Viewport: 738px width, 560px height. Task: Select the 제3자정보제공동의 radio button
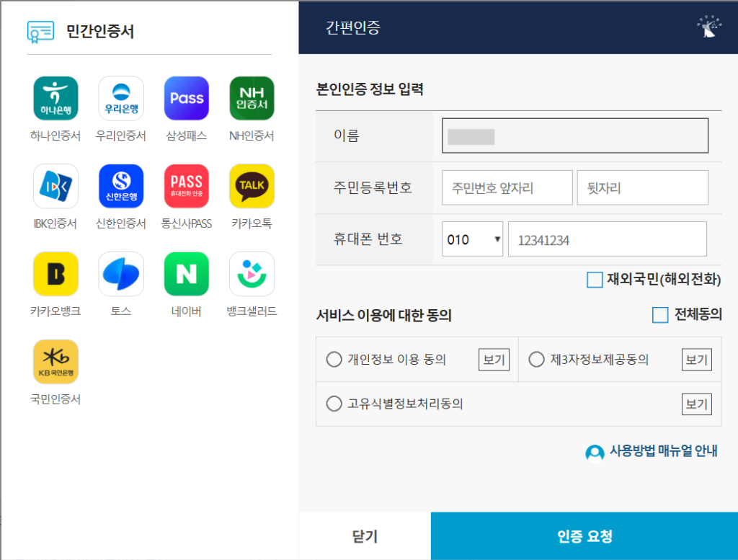pyautogui.click(x=536, y=360)
